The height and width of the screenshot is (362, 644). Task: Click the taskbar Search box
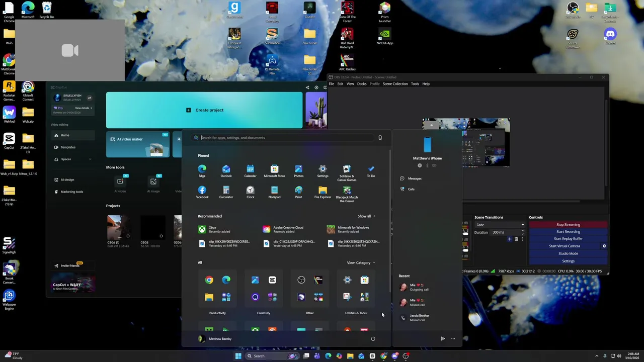coord(272,356)
